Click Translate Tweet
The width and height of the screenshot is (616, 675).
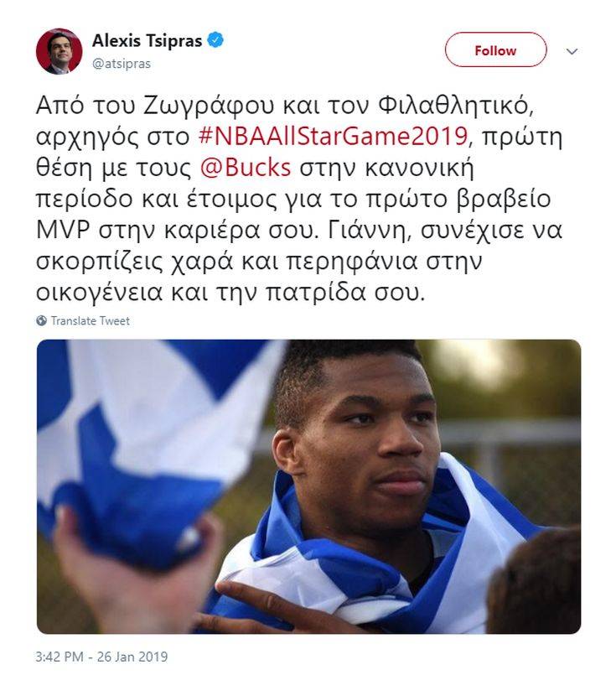tap(91, 320)
